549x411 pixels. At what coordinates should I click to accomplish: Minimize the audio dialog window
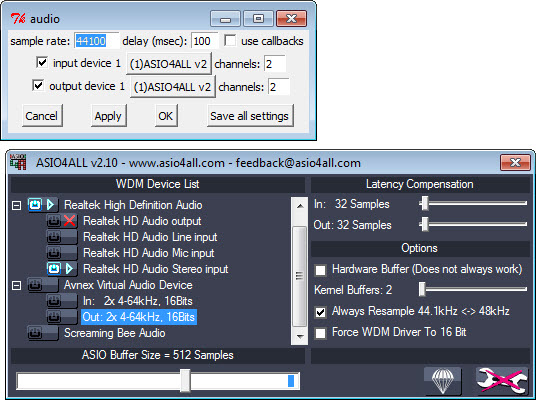(225, 19)
